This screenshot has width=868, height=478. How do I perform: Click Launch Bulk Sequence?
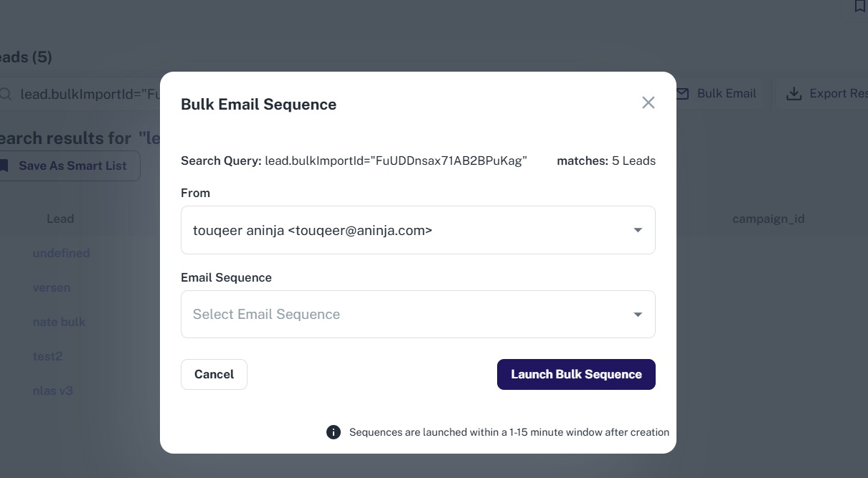pyautogui.click(x=576, y=374)
